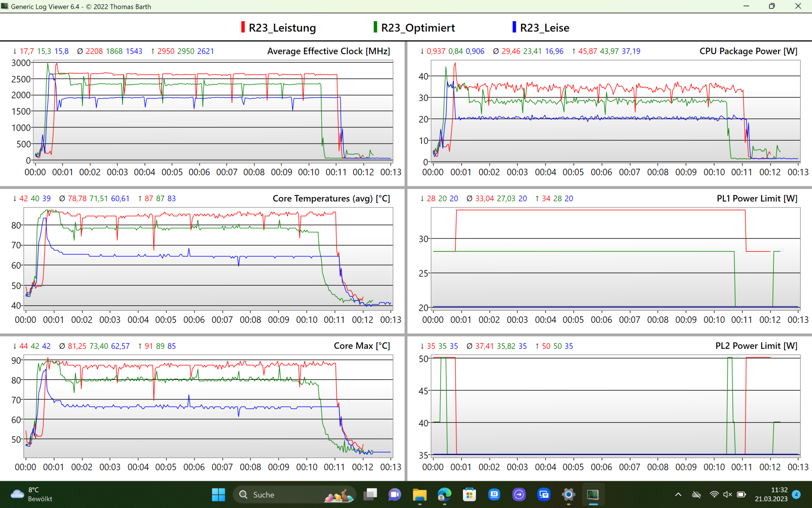
Task: Open File Explorer from the taskbar
Action: (x=420, y=494)
